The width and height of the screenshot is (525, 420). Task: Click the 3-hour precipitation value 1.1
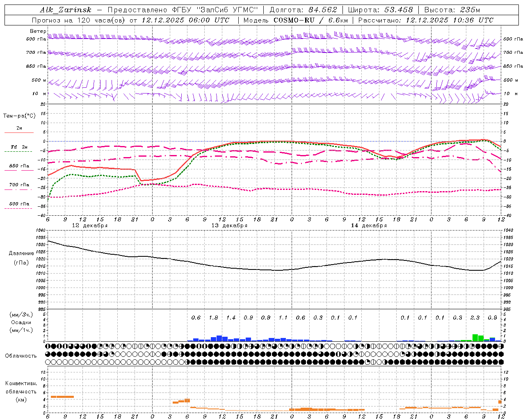point(283,317)
